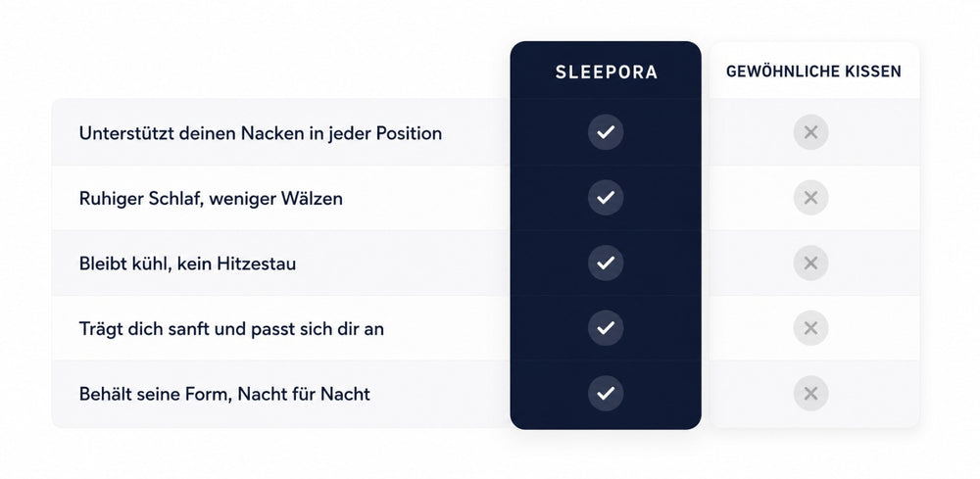Click the X icon for Bleibt kühl row
The image size is (980, 479).
[x=810, y=263]
